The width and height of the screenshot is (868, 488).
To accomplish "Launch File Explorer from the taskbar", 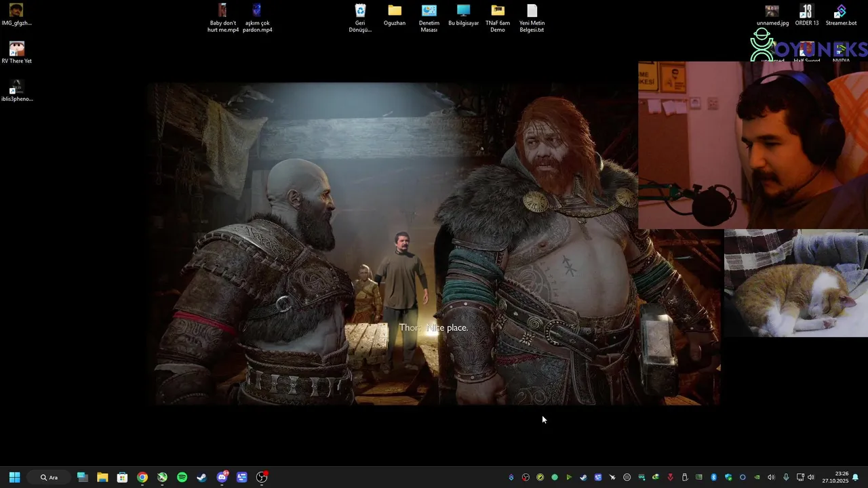I will (x=102, y=477).
